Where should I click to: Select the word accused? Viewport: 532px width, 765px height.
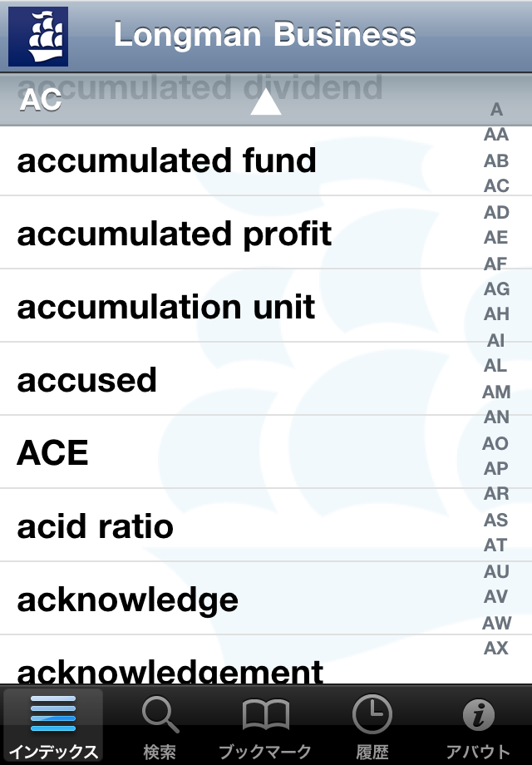pyautogui.click(x=86, y=380)
